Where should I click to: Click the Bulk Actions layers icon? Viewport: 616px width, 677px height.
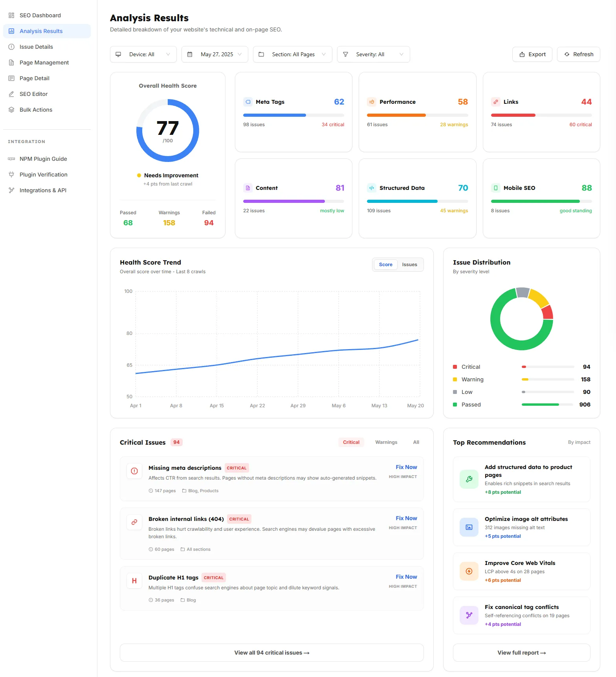click(x=11, y=110)
